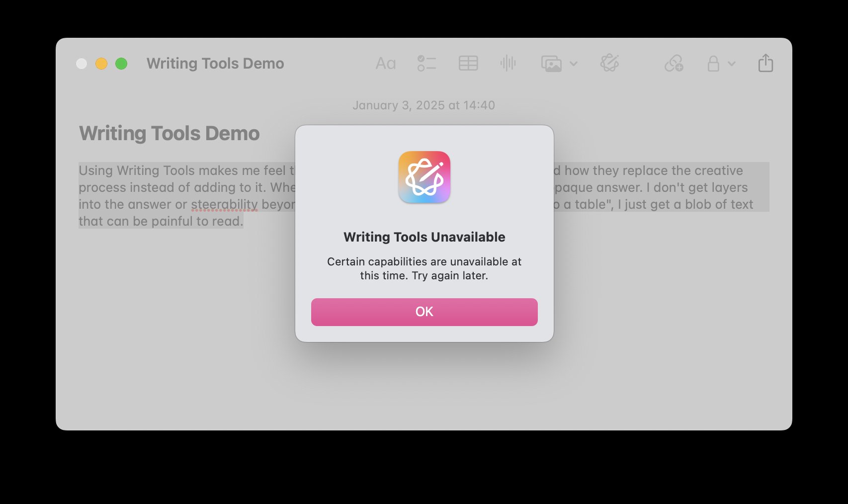Click the link-with-plus icon in the toolbar

pyautogui.click(x=674, y=64)
